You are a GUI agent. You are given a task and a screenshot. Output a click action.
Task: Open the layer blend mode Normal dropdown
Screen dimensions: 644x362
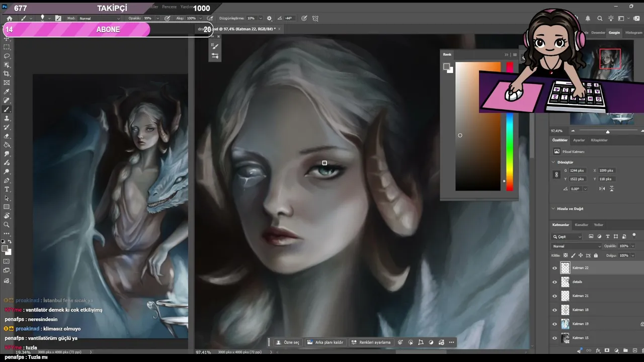pyautogui.click(x=577, y=246)
